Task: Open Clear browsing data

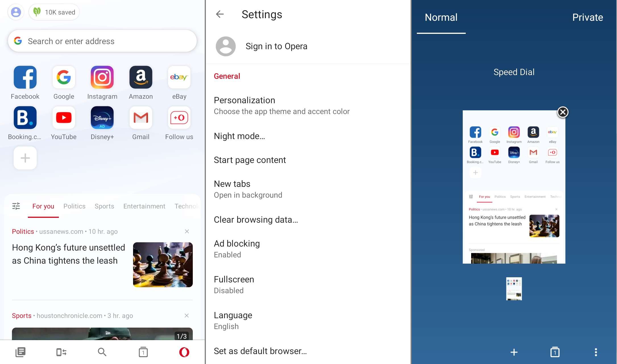Action: [308, 220]
